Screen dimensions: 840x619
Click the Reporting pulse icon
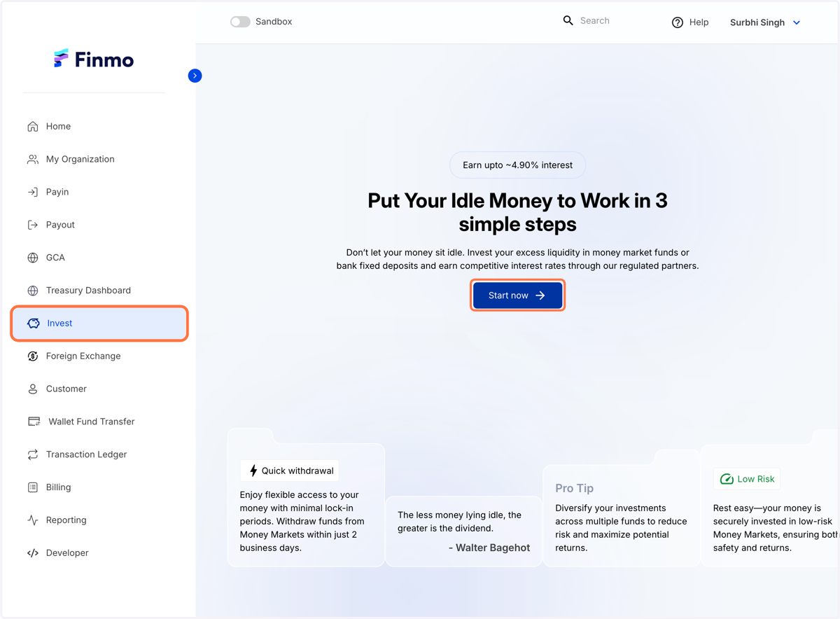pyautogui.click(x=33, y=520)
